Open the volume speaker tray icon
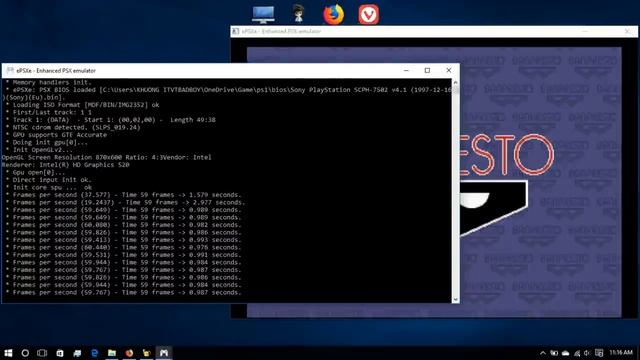The width and height of the screenshot is (640, 360). (587, 353)
